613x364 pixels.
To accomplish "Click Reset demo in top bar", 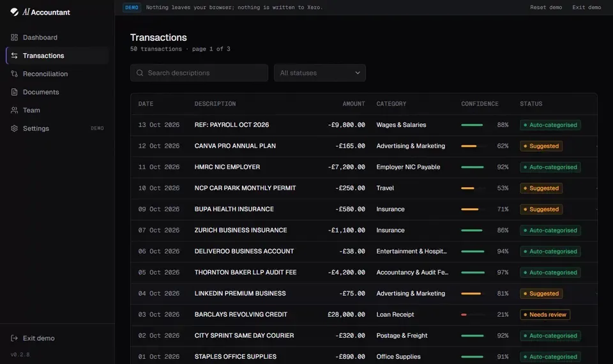I will point(546,7).
